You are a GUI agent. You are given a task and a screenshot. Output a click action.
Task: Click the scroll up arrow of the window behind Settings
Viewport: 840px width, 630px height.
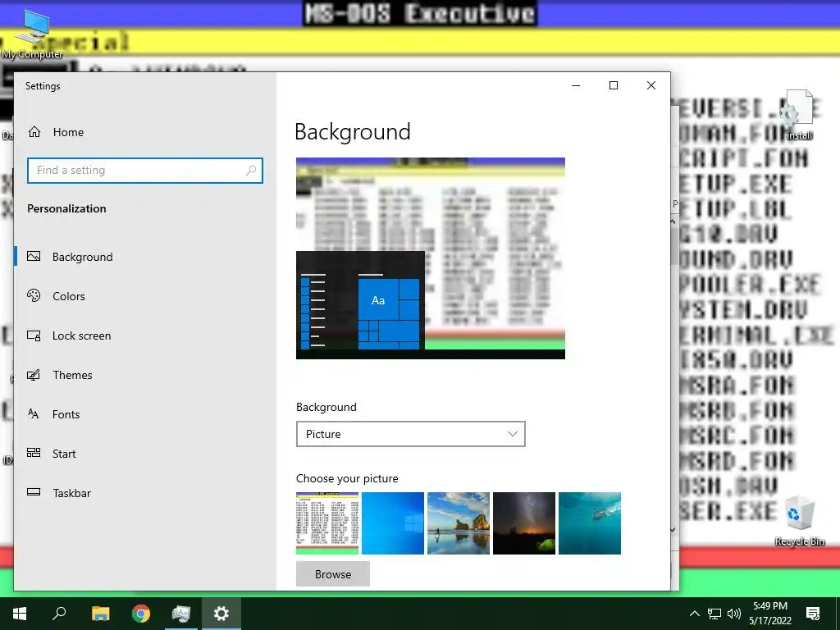(x=673, y=220)
